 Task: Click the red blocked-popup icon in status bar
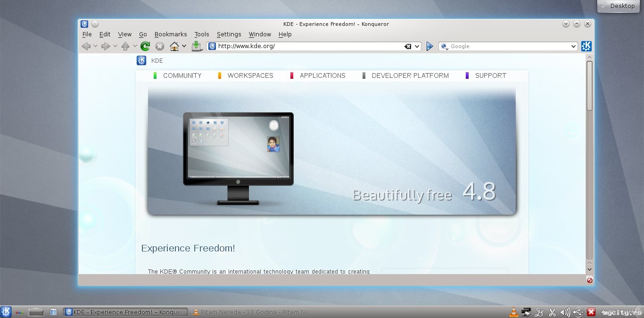point(590,280)
